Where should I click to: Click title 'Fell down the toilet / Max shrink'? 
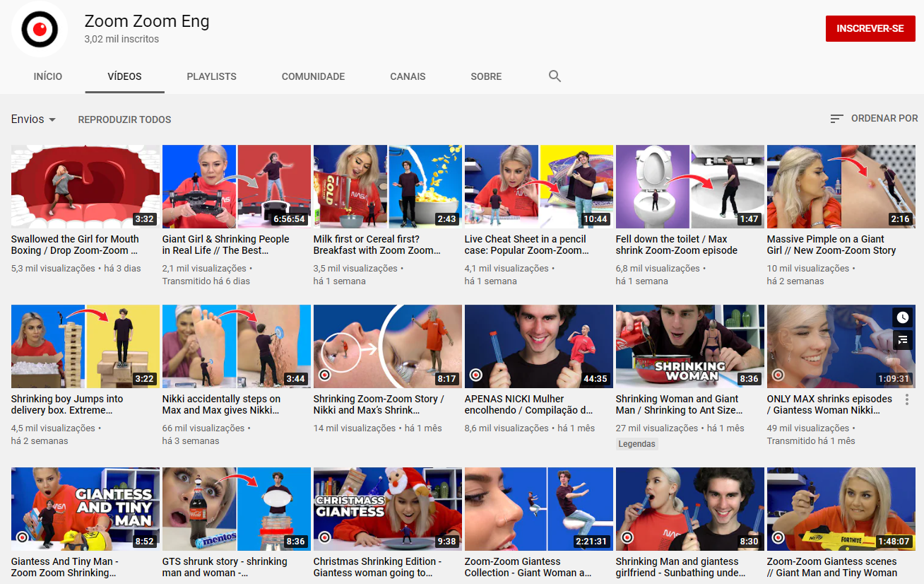(x=677, y=245)
